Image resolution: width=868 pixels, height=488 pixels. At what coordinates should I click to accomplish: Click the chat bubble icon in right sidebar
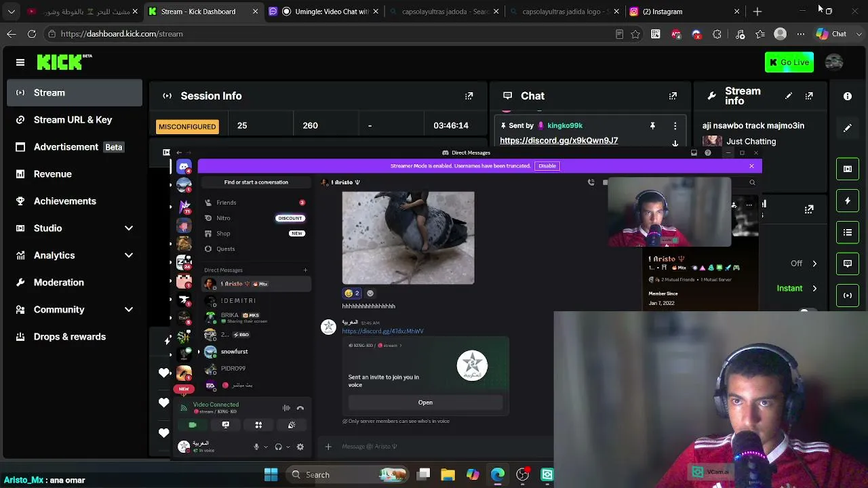(x=848, y=264)
